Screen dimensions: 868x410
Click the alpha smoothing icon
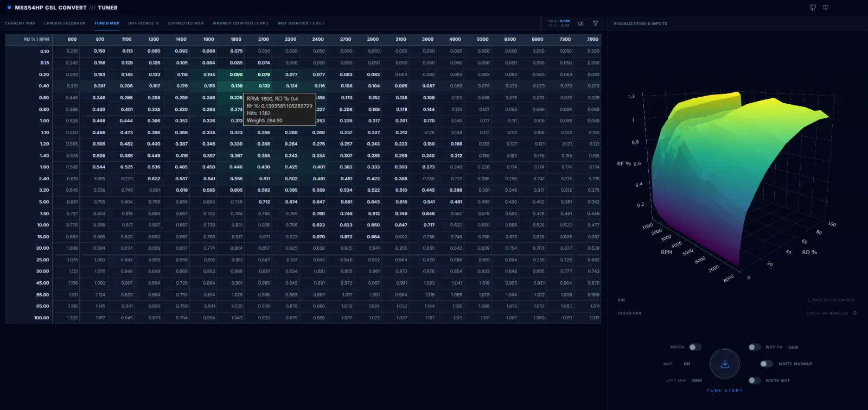[581, 23]
